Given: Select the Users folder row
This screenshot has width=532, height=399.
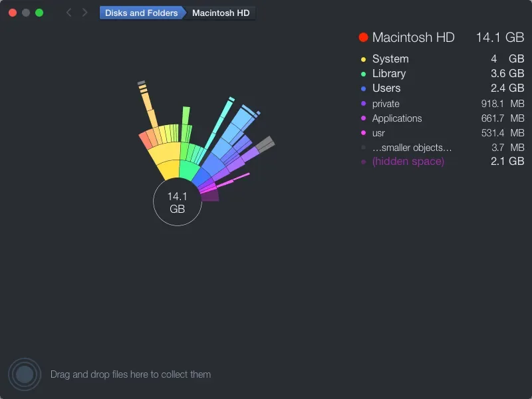Looking at the screenshot, I should click(442, 88).
